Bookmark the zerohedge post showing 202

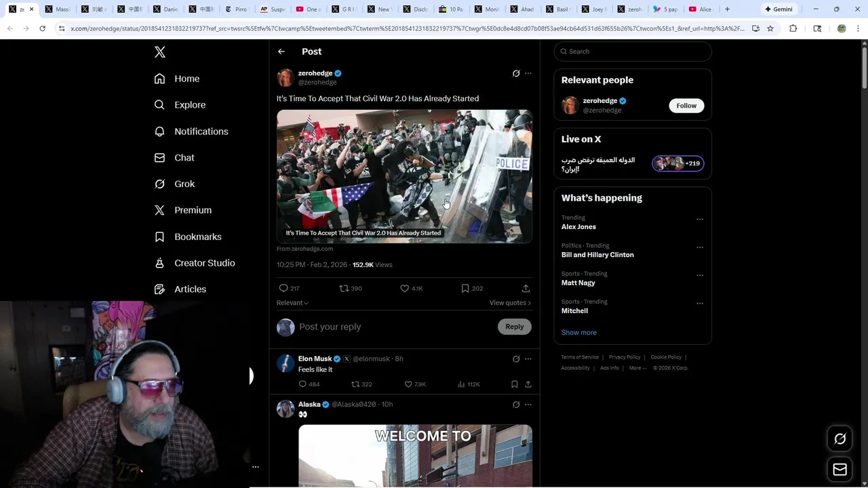pyautogui.click(x=465, y=288)
